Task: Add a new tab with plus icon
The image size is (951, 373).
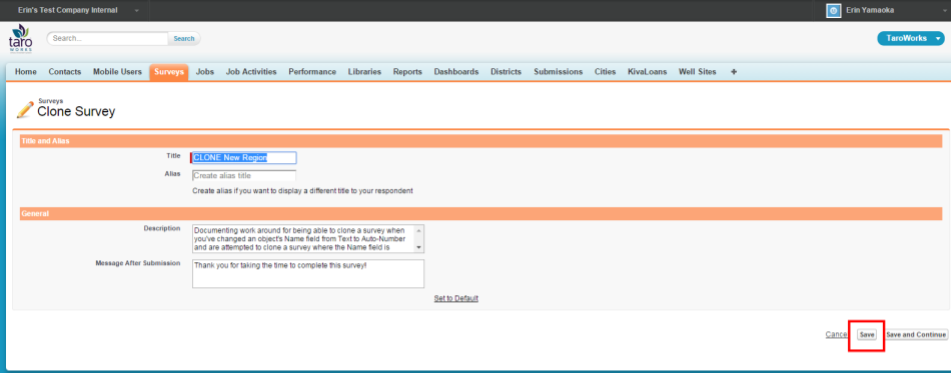Action: 733,72
